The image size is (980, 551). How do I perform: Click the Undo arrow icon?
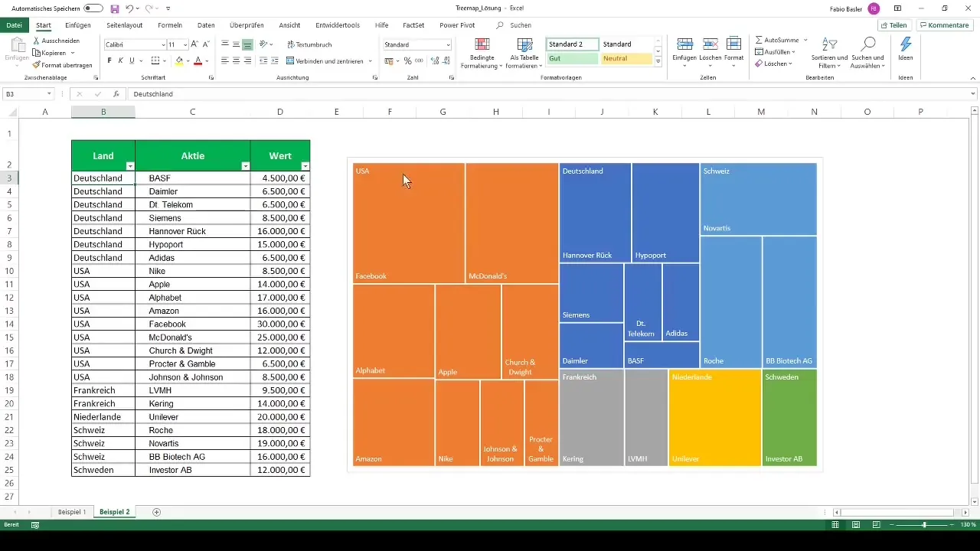[x=129, y=8]
